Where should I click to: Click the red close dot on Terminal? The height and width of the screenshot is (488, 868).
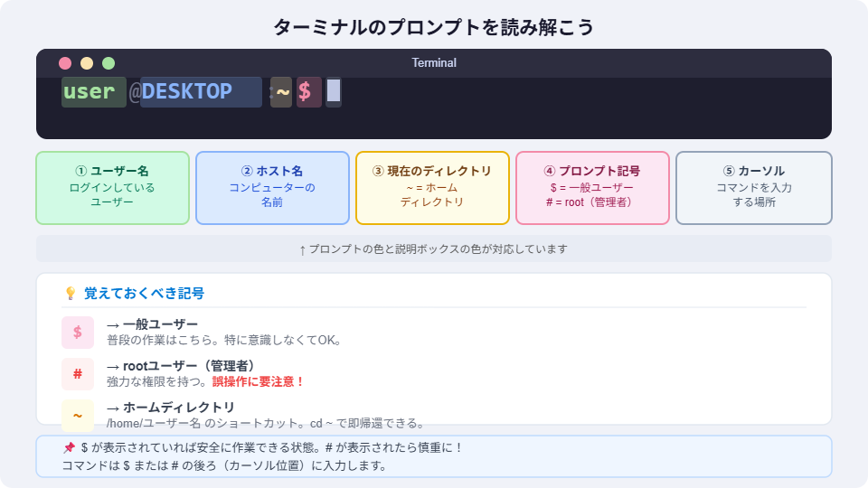[x=65, y=63]
